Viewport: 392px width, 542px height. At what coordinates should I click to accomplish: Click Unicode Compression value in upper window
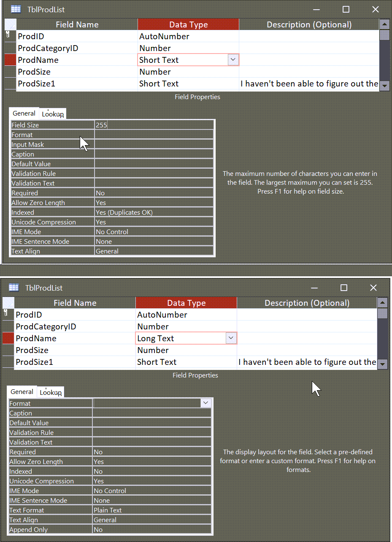[154, 222]
